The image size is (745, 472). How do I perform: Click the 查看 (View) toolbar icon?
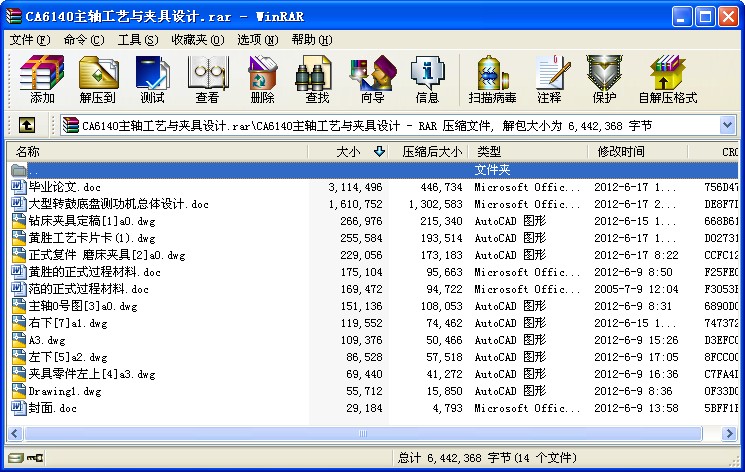pos(208,72)
